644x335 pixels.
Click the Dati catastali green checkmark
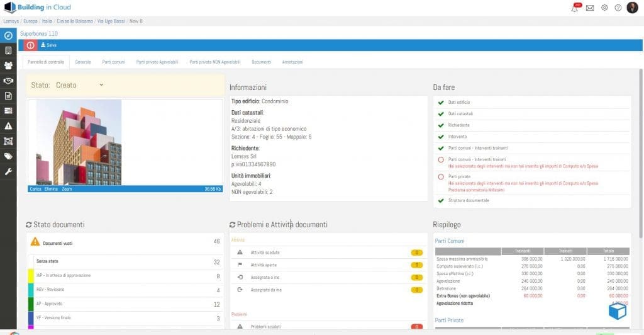[441, 114]
